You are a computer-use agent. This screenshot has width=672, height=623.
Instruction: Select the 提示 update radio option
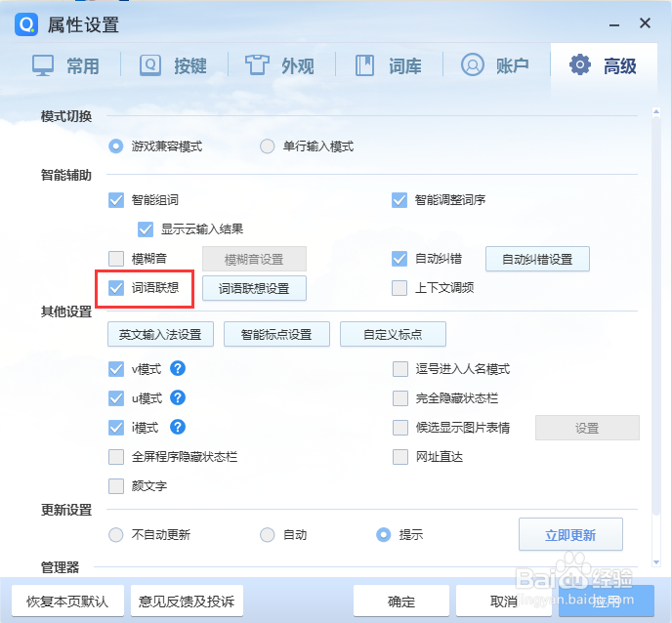[383, 535]
